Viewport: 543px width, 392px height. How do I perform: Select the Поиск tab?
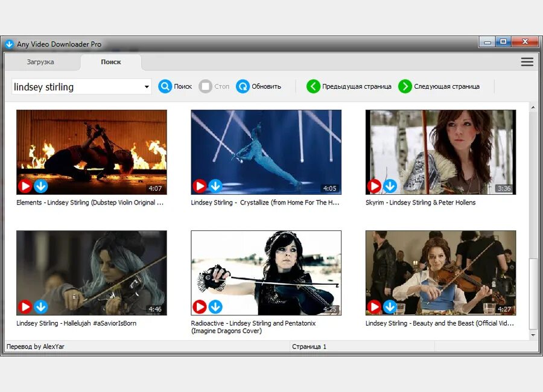[111, 62]
